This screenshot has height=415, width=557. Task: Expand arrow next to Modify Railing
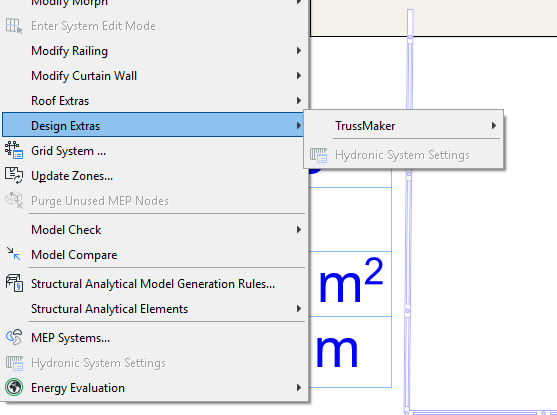click(x=299, y=51)
